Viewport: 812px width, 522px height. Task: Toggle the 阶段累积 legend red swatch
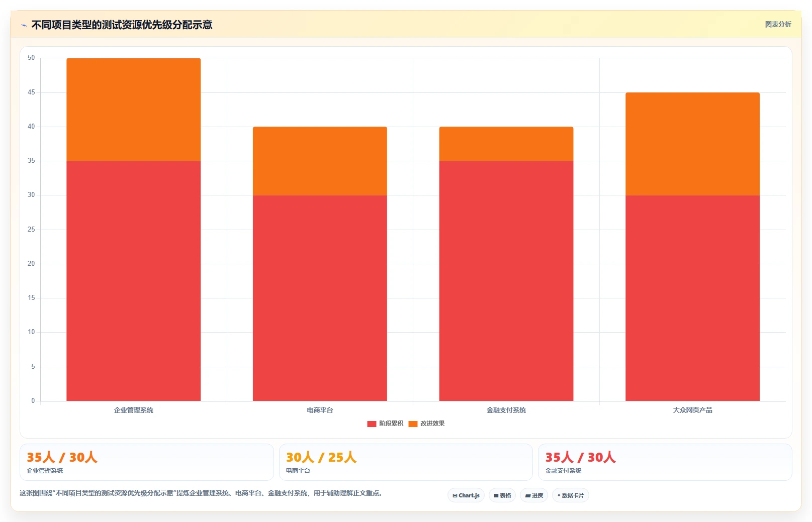pyautogui.click(x=372, y=424)
